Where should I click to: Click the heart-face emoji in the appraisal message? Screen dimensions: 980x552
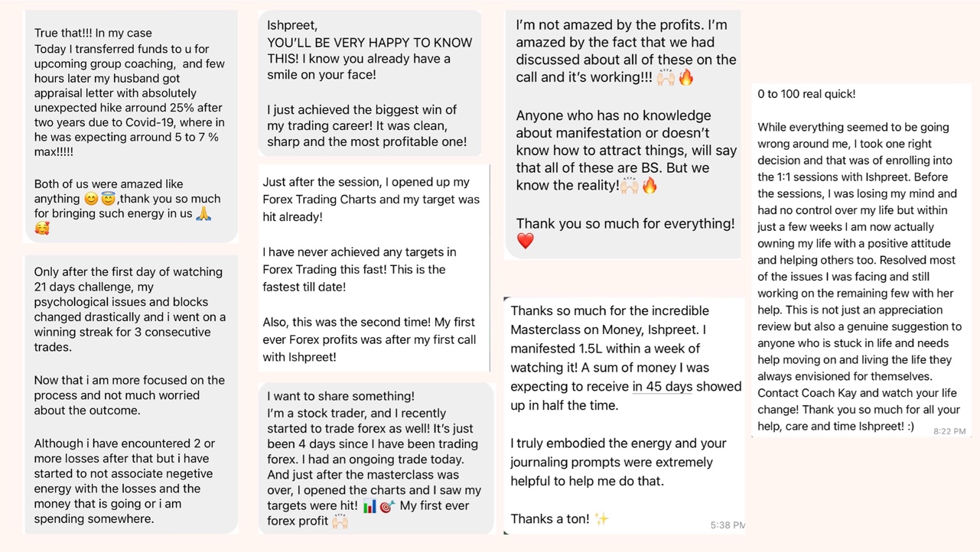42,229
